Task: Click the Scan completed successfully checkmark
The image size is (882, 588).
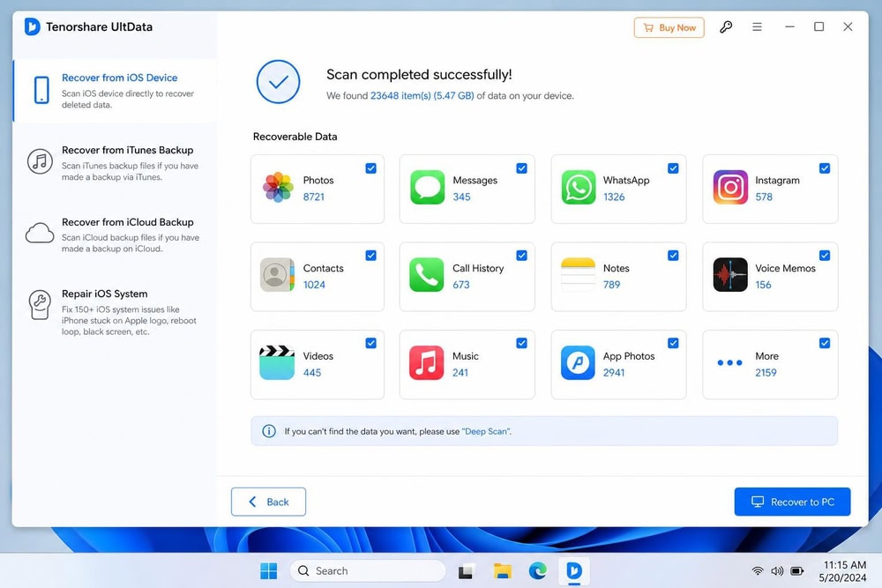Action: click(278, 82)
